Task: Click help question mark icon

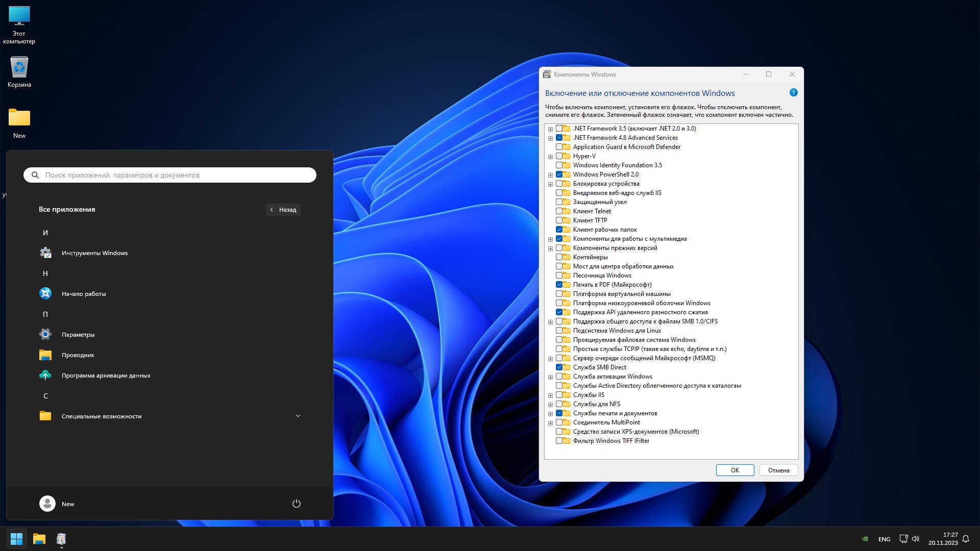Action: 793,93
